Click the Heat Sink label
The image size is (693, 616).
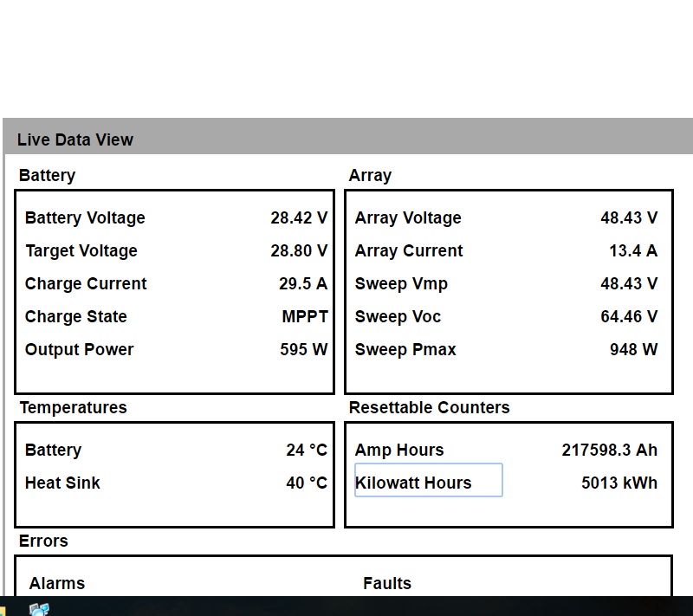pyautogui.click(x=62, y=483)
